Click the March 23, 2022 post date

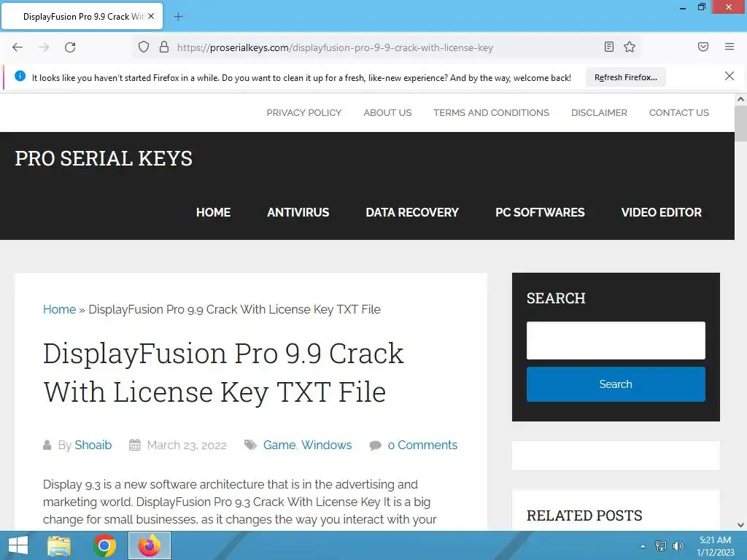coord(187,446)
